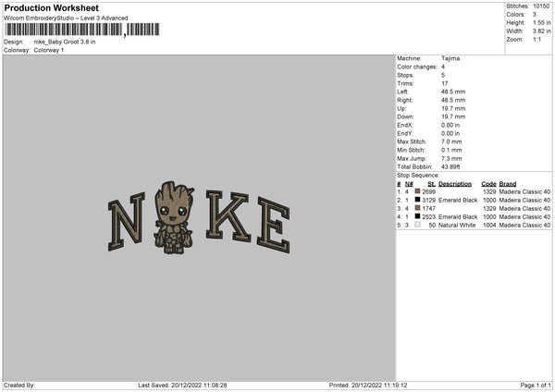555x392 pixels.
Task: Click the Stops value 5
Action: (443, 75)
